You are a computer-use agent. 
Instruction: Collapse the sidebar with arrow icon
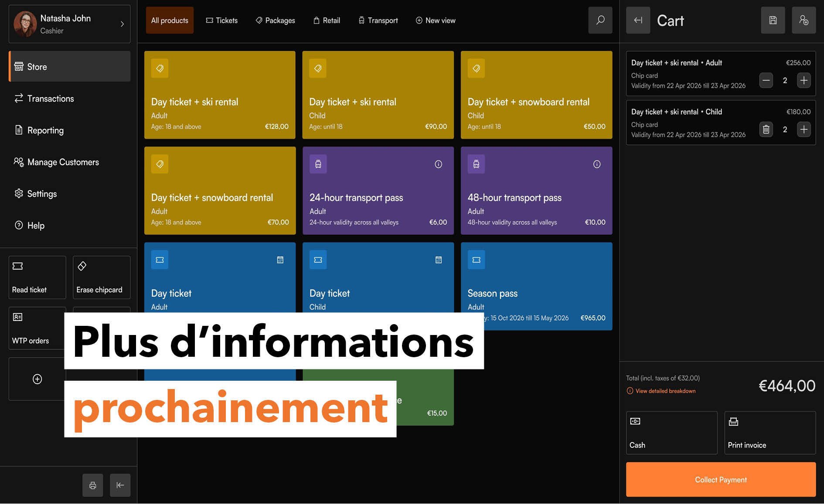pyautogui.click(x=120, y=485)
